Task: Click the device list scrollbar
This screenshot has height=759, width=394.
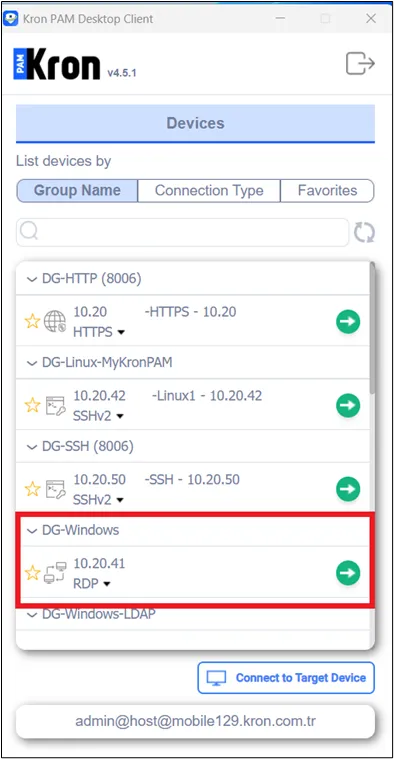Action: point(372,328)
